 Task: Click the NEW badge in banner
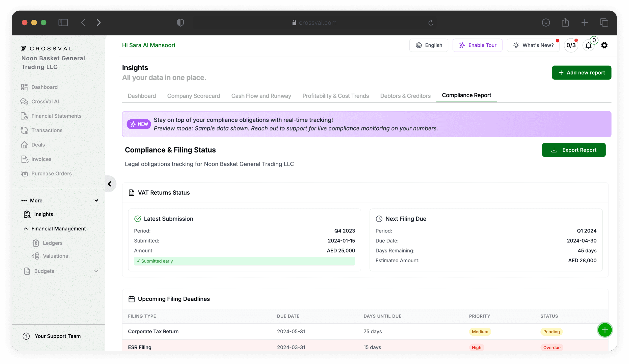click(139, 124)
